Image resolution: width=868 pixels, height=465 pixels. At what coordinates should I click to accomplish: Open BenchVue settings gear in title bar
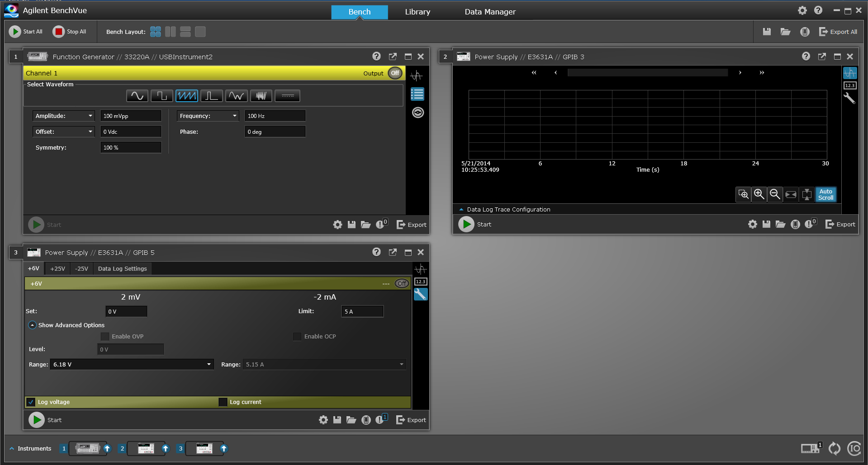802,10
